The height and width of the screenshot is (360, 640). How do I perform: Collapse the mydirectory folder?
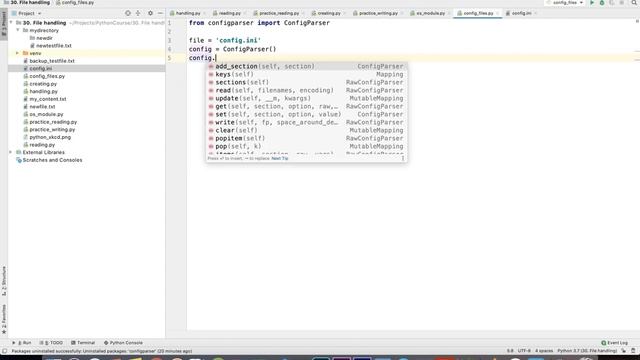pos(18,30)
